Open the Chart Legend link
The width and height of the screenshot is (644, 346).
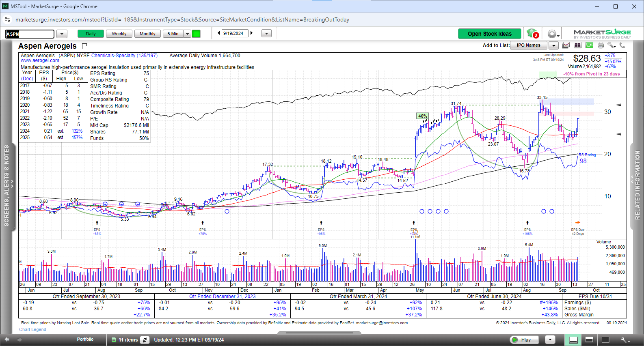pos(32,329)
